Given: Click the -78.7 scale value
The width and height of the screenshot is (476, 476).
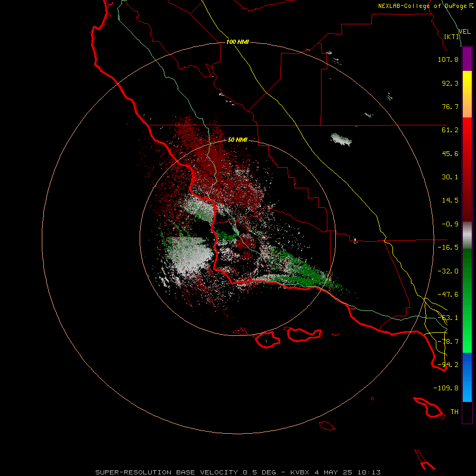Looking at the screenshot, I should point(448,342).
